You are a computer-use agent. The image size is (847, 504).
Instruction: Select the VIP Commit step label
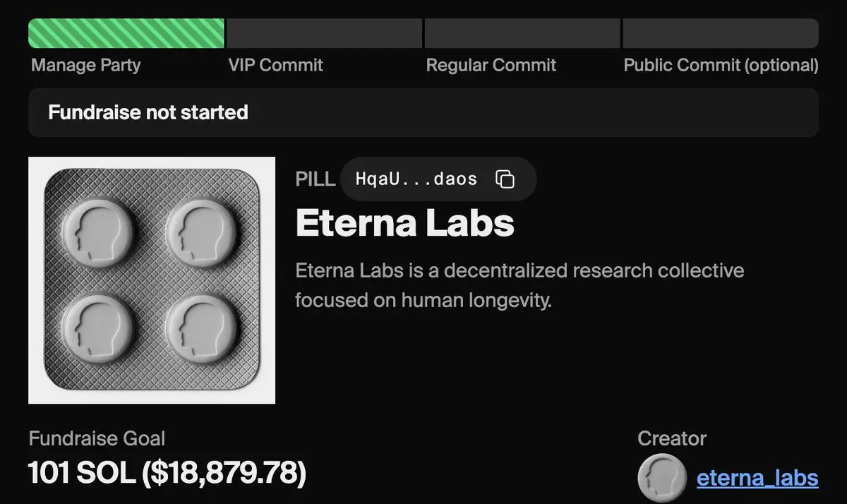(276, 66)
